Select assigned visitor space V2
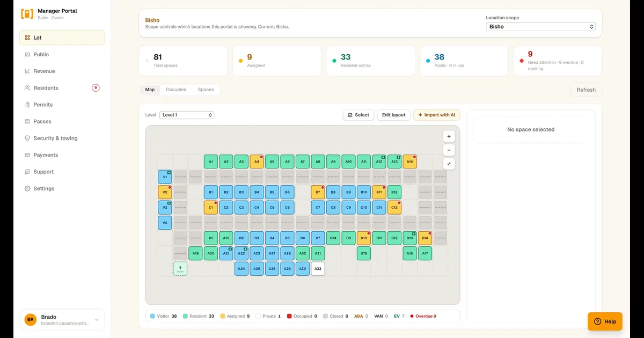 tap(165, 192)
